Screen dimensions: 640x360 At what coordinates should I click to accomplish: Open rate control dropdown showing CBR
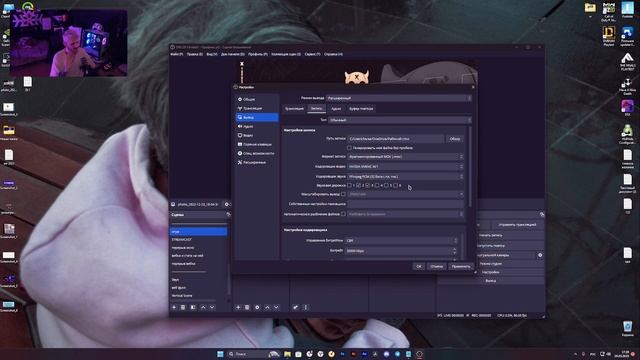click(402, 240)
